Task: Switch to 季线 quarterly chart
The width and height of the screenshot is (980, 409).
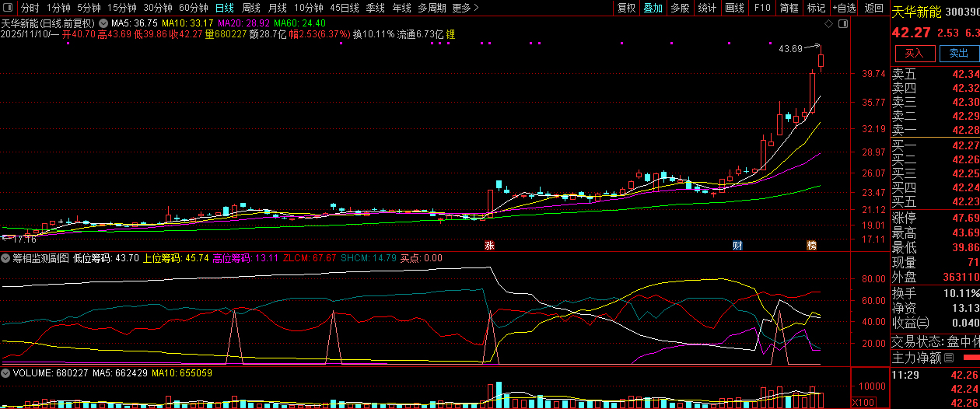Action: (x=376, y=8)
